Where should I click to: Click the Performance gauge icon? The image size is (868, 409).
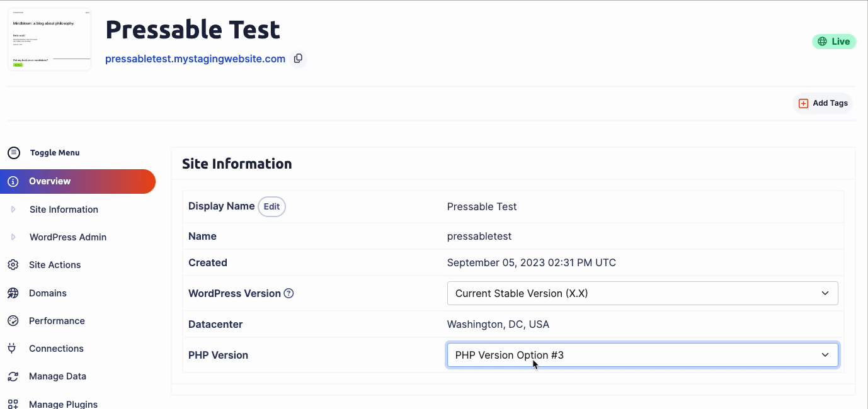click(x=13, y=321)
